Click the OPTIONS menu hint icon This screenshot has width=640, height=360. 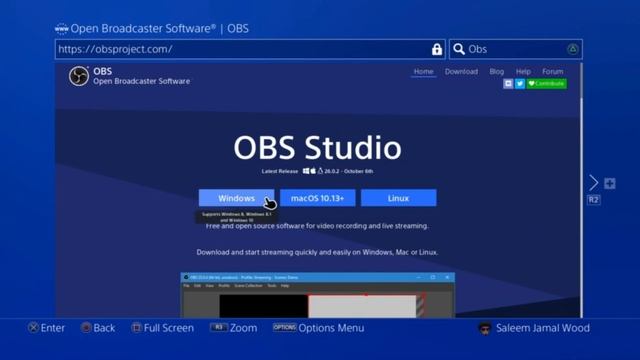pyautogui.click(x=284, y=327)
